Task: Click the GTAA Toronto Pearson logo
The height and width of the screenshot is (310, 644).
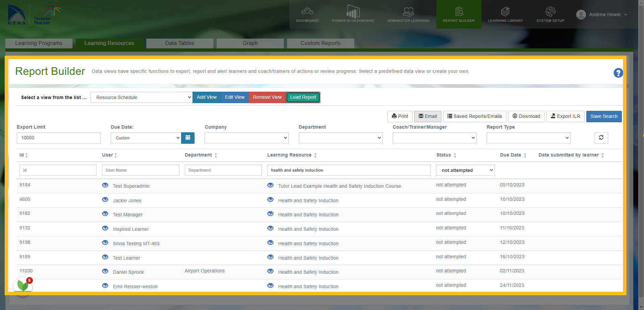Action: [x=34, y=14]
